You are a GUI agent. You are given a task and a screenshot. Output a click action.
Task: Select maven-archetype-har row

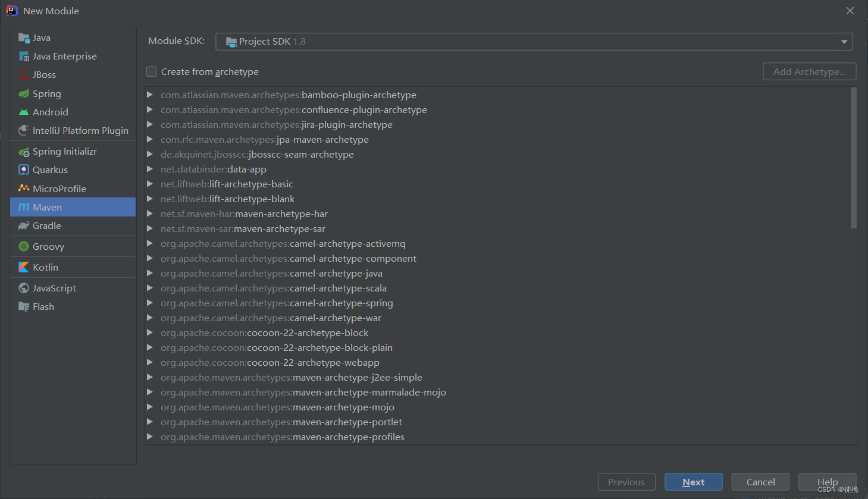(497, 214)
